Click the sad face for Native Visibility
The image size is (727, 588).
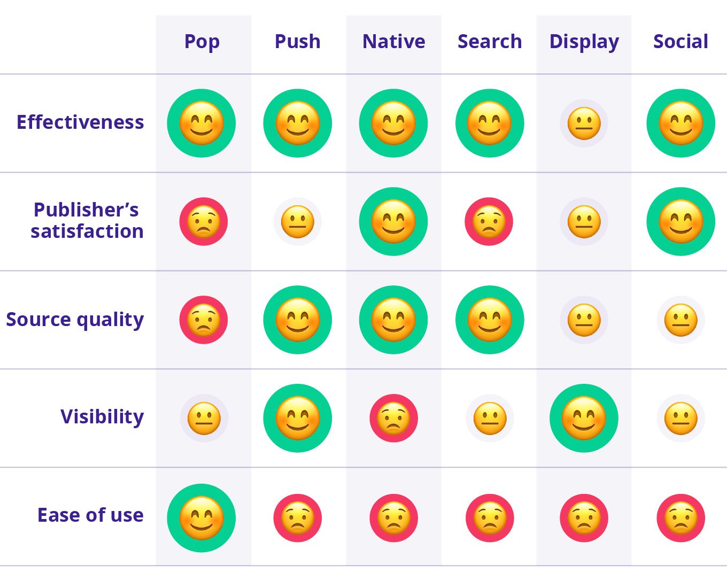(x=394, y=418)
